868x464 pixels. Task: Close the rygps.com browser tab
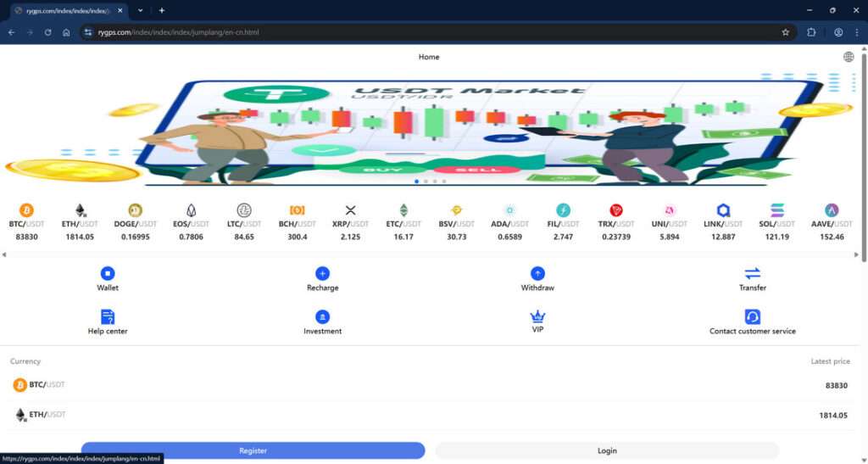pos(120,10)
